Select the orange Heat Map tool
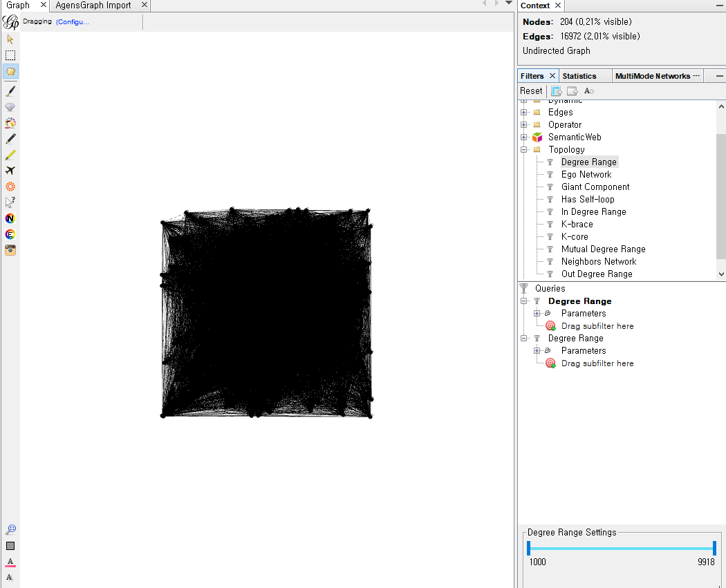726x588 pixels. click(x=10, y=187)
